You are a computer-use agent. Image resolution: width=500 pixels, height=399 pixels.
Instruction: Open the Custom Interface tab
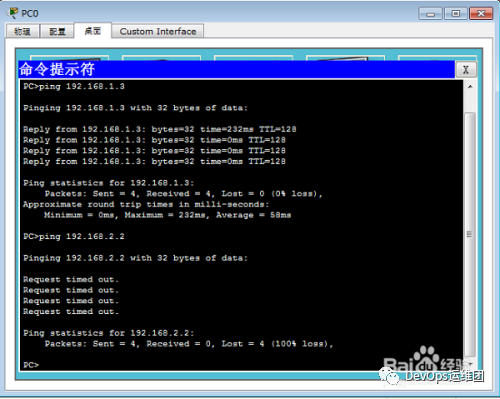point(158,31)
